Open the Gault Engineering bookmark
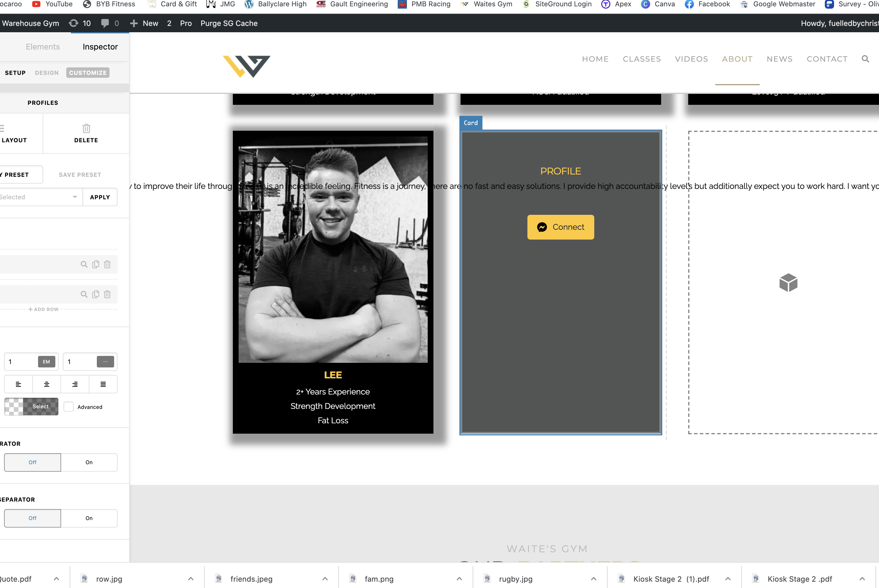The image size is (879, 588). 352,4
